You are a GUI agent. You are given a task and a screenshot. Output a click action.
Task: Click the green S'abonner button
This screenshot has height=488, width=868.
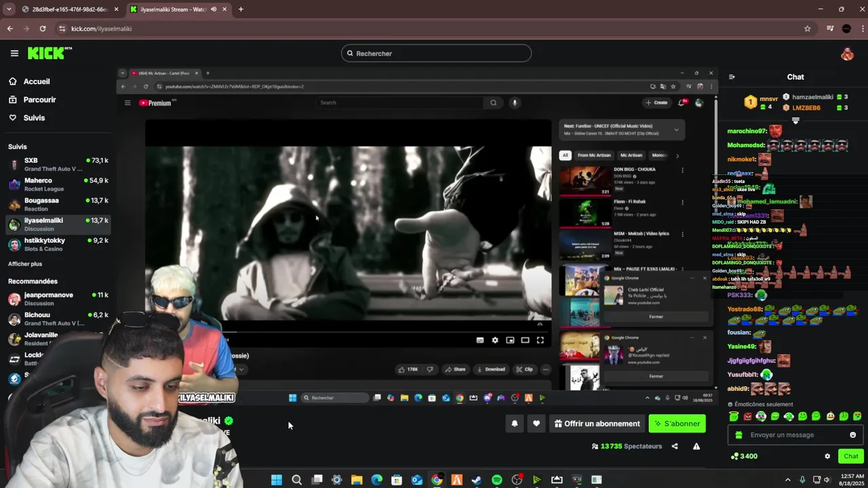tap(677, 424)
